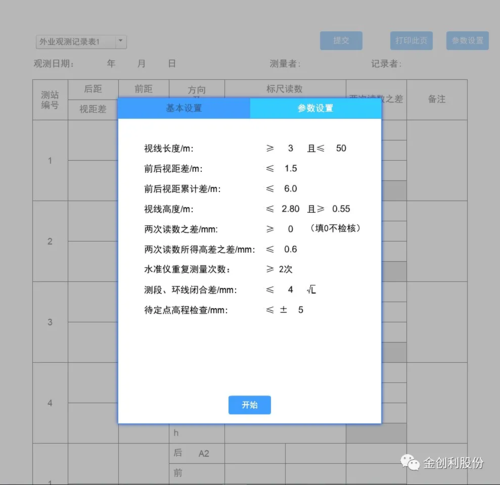Edit the 前后视距累计差 value 6.0
The width and height of the screenshot is (500, 485).
(290, 189)
